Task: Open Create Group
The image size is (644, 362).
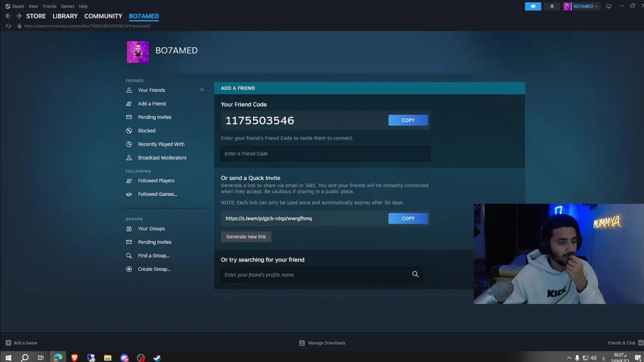Action: (x=154, y=269)
